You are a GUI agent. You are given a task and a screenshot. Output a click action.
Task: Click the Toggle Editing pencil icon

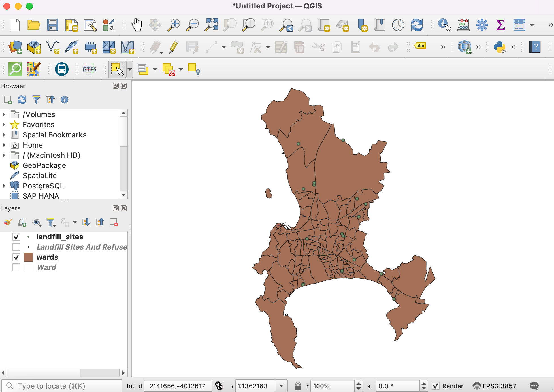[174, 47]
